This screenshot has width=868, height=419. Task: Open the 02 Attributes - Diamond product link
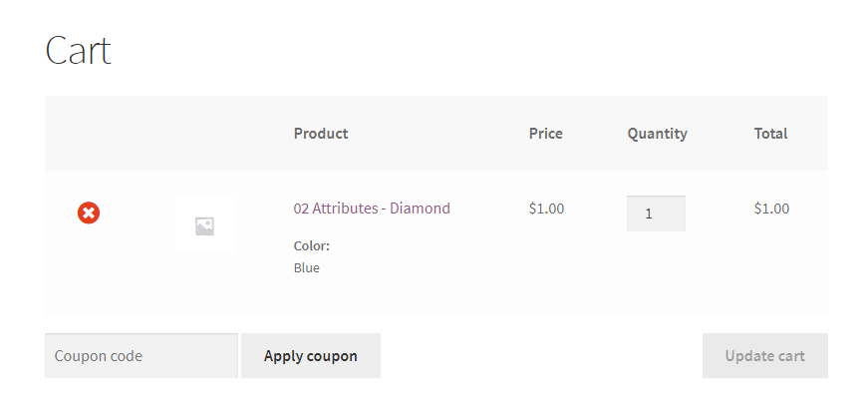(371, 209)
